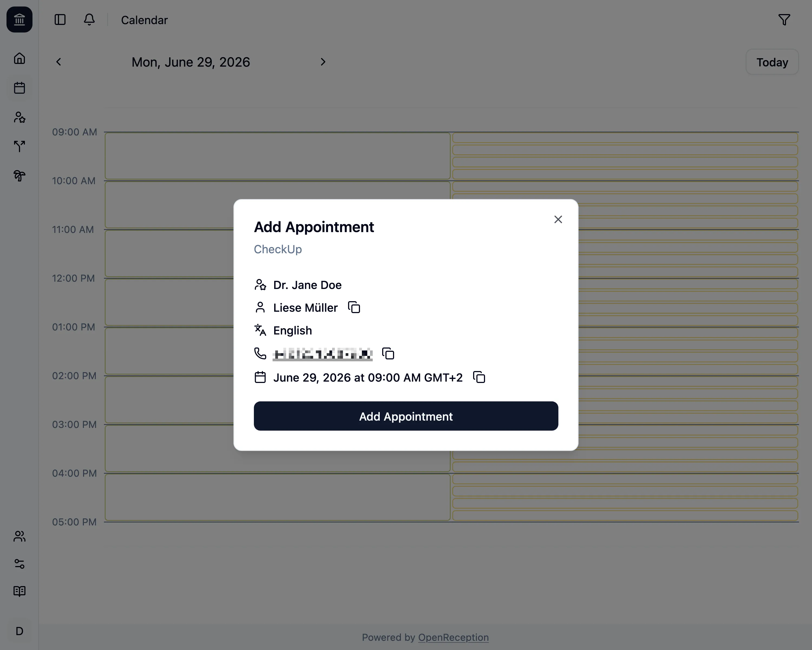Open agents (person with star) sidebar icon
The height and width of the screenshot is (650, 812).
point(19,117)
